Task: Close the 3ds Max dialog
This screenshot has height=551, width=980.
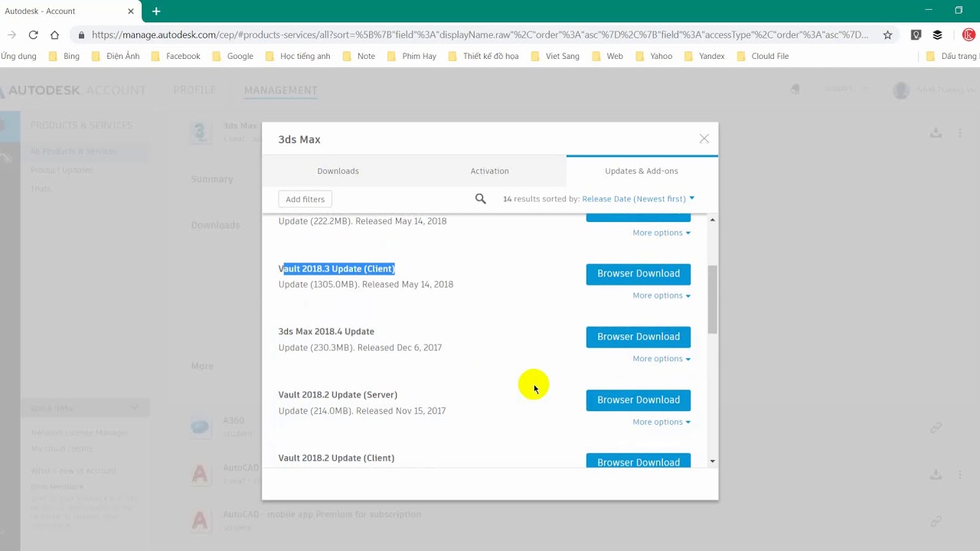Action: tap(704, 139)
